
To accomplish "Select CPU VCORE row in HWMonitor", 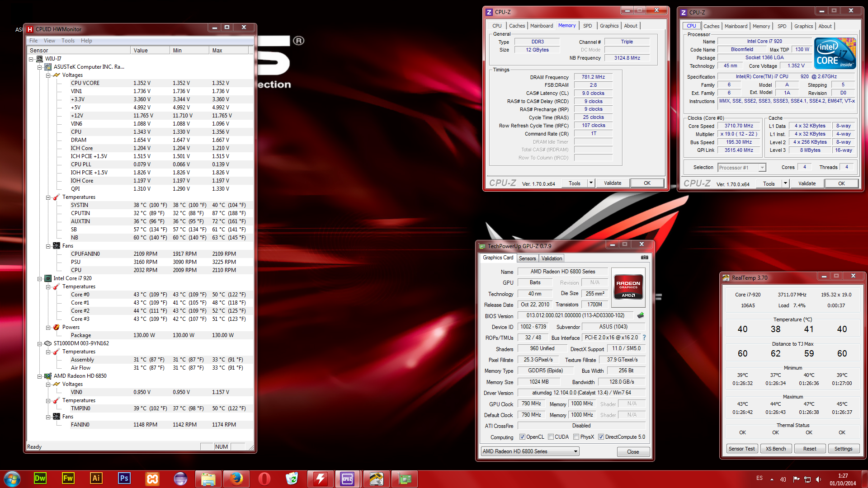I will pyautogui.click(x=140, y=83).
